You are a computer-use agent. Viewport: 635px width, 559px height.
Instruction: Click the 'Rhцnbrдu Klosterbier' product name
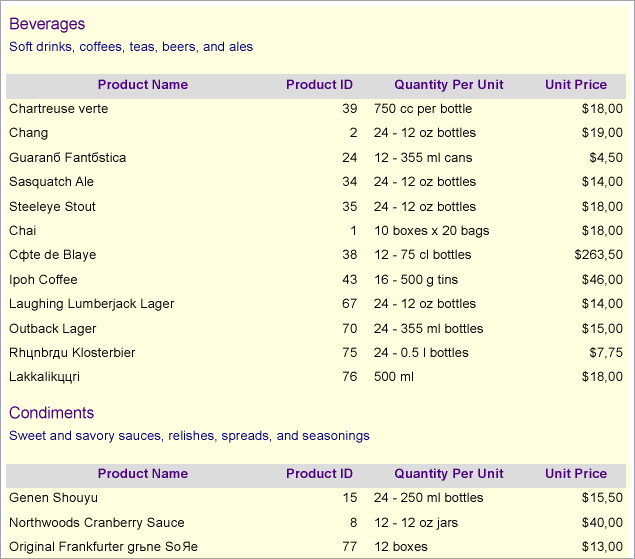pyautogui.click(x=72, y=353)
